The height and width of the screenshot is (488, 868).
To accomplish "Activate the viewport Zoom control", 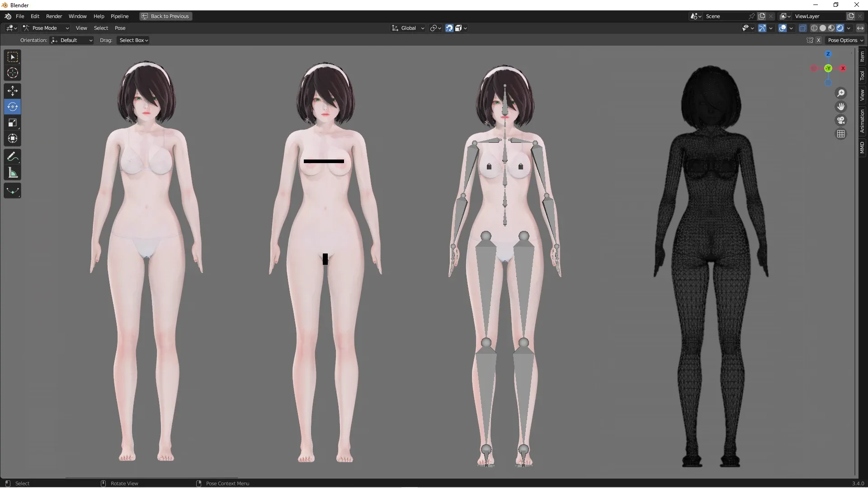I will 841,93.
